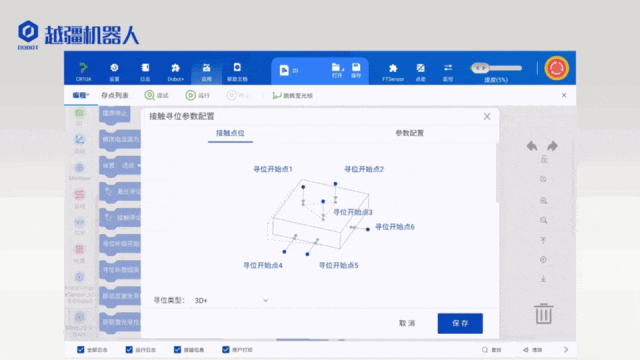The height and width of the screenshot is (360, 640).
Task: Click the 取消 cancel button
Action: tap(407, 323)
